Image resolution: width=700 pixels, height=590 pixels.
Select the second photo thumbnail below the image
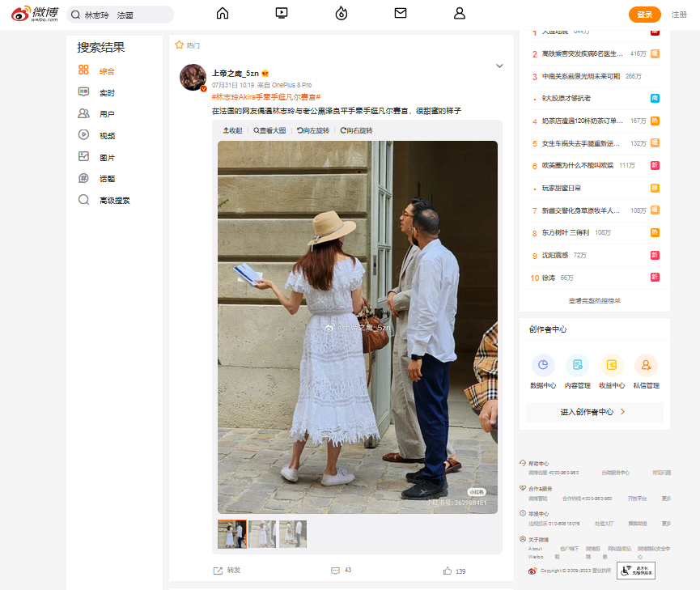(262, 534)
